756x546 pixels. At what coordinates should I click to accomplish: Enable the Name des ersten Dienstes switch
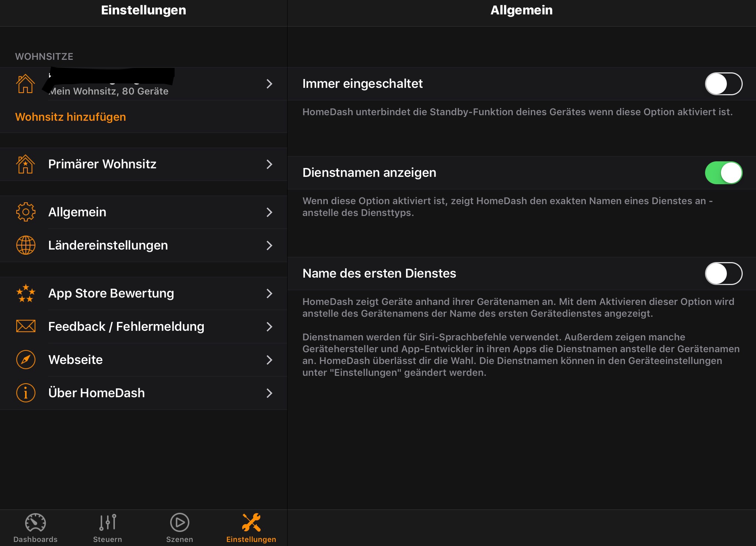[723, 274]
